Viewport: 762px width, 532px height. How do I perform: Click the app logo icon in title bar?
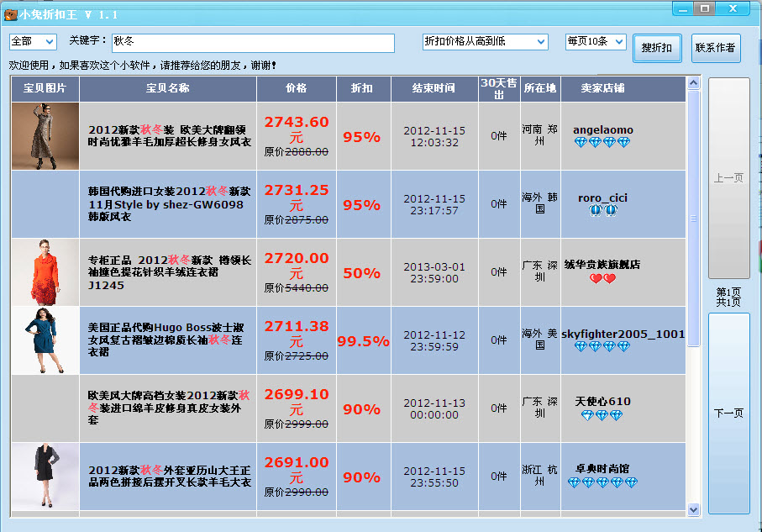pos(10,15)
